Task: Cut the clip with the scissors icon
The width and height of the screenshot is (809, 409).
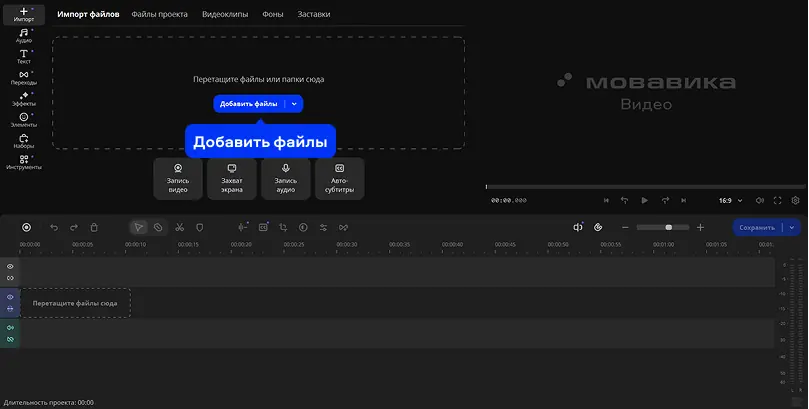Action: click(180, 227)
